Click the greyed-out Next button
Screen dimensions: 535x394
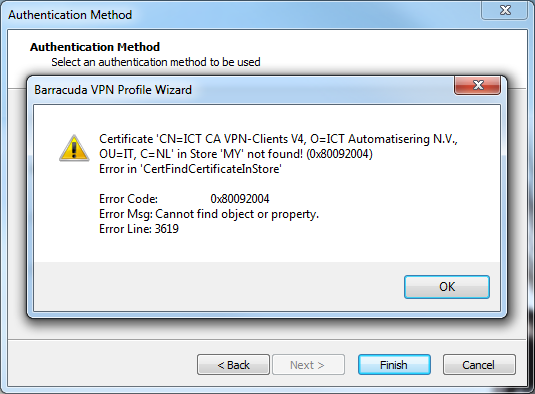point(308,365)
